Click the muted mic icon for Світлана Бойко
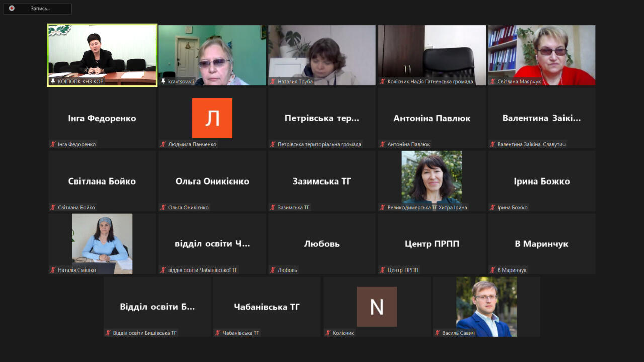This screenshot has width=644, height=362. point(53,207)
